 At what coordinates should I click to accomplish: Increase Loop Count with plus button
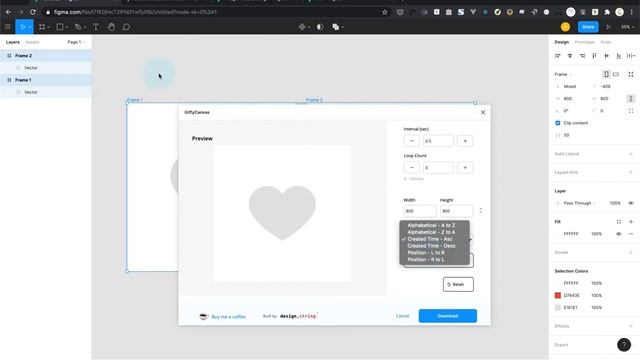[x=465, y=168]
